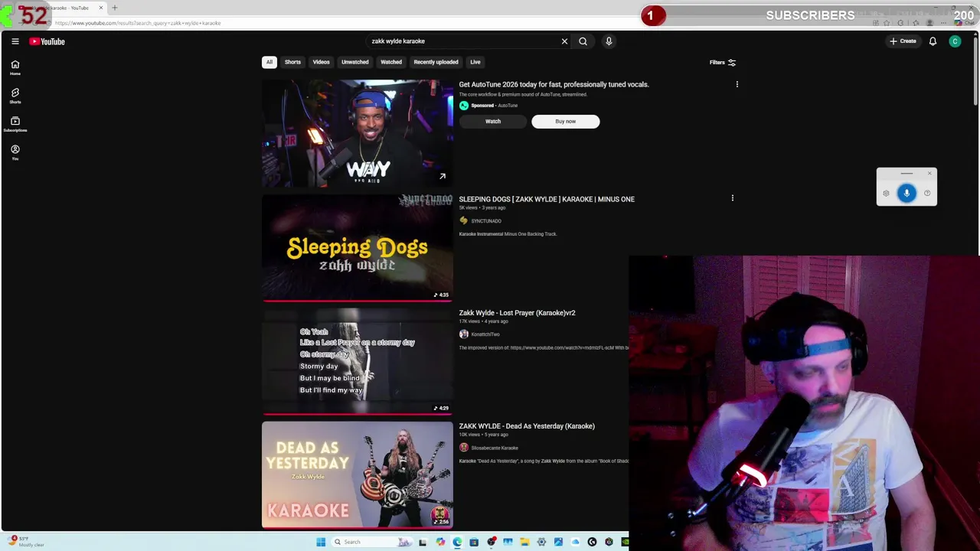Close the voice typing widget
This screenshot has height=551, width=980.
pyautogui.click(x=929, y=173)
